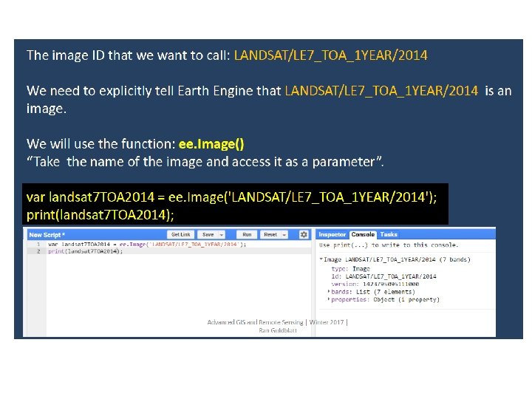Image resolution: width=532 pixels, height=399 pixels.
Task: Click the Get Link button
Action: coord(180,234)
